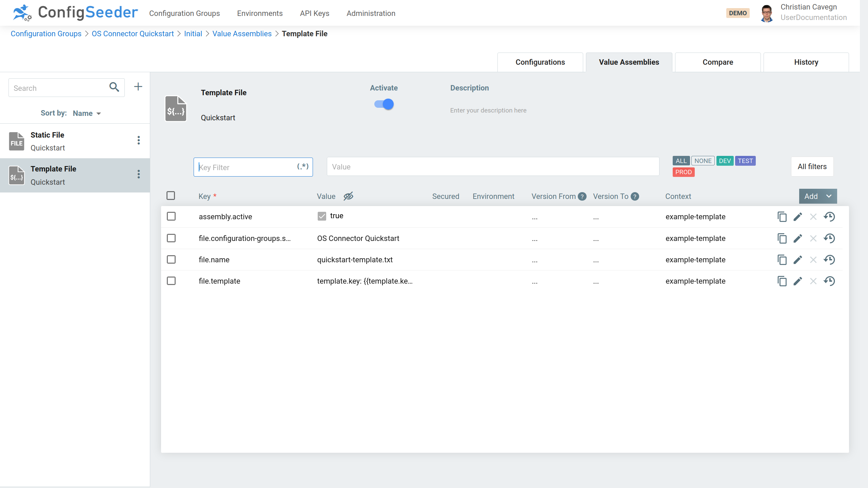
Task: Toggle the NONE environment filter
Action: click(703, 161)
